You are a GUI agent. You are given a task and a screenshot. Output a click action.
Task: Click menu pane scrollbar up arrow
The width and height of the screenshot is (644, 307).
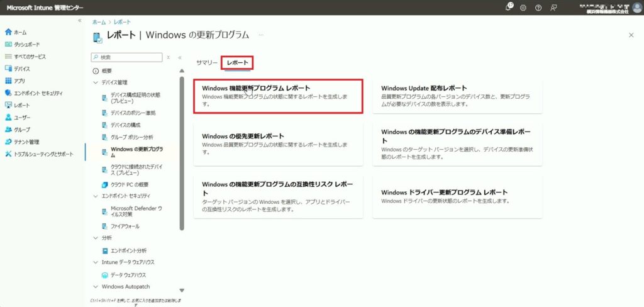[182, 71]
